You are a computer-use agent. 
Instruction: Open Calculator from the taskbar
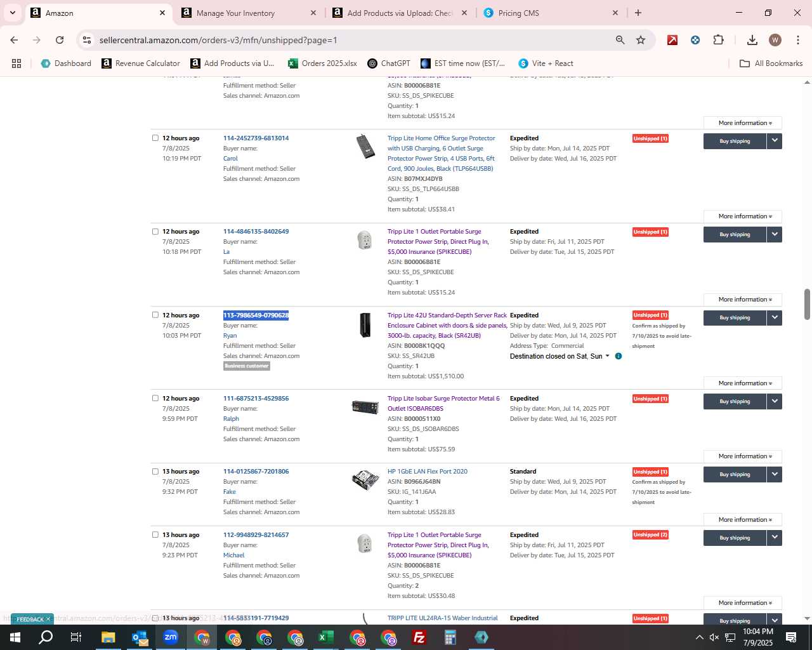[450, 637]
